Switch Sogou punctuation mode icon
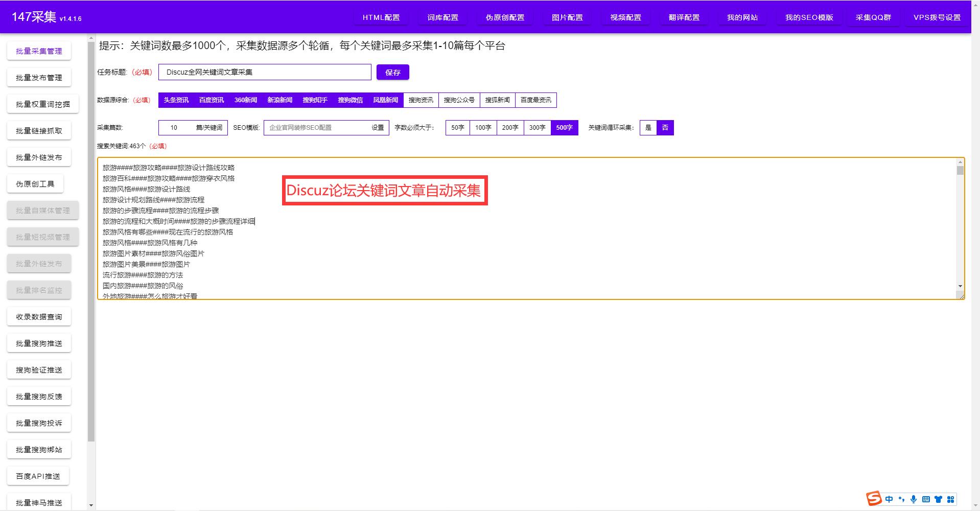Image resolution: width=980 pixels, height=511 pixels. [901, 499]
